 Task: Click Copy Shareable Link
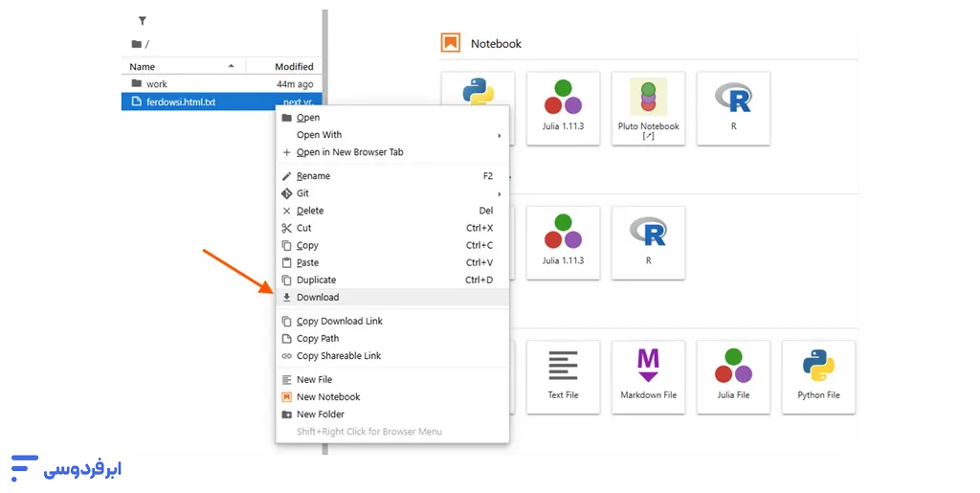point(338,356)
